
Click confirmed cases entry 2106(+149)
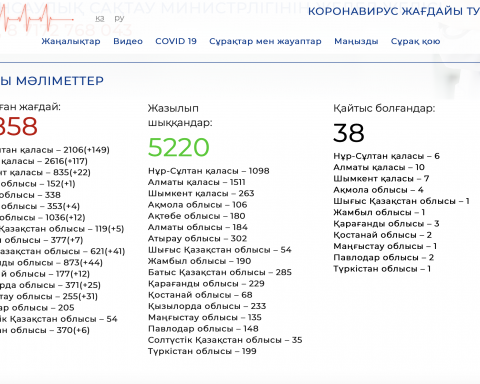tap(86, 150)
